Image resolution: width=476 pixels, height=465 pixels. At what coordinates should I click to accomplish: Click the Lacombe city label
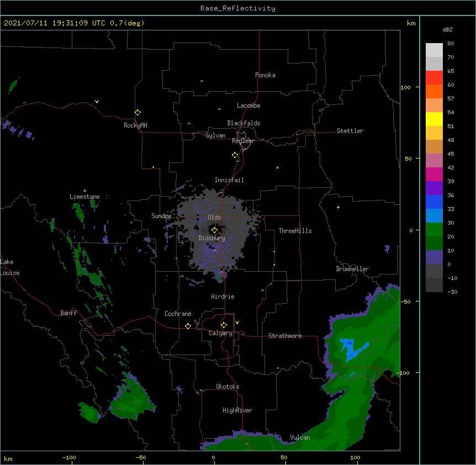pyautogui.click(x=248, y=105)
